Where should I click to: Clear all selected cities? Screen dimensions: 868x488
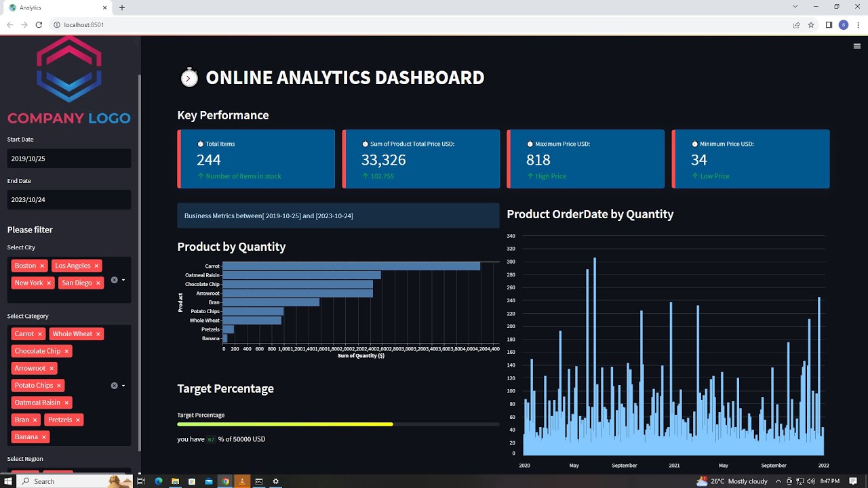pyautogui.click(x=114, y=280)
